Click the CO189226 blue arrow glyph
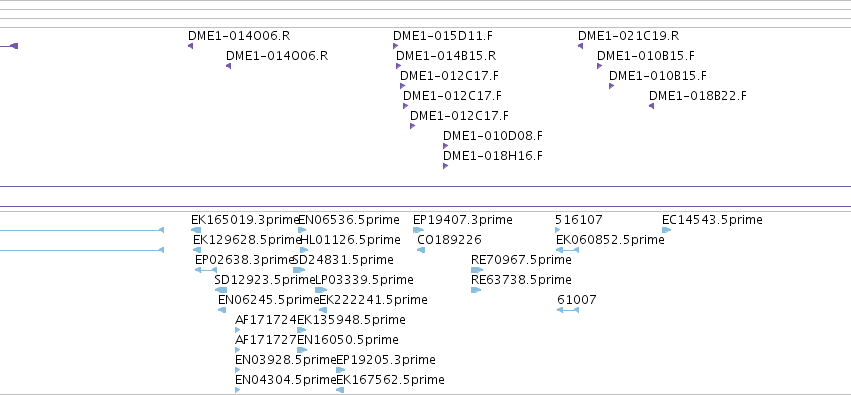The height and width of the screenshot is (395, 851). [421, 250]
